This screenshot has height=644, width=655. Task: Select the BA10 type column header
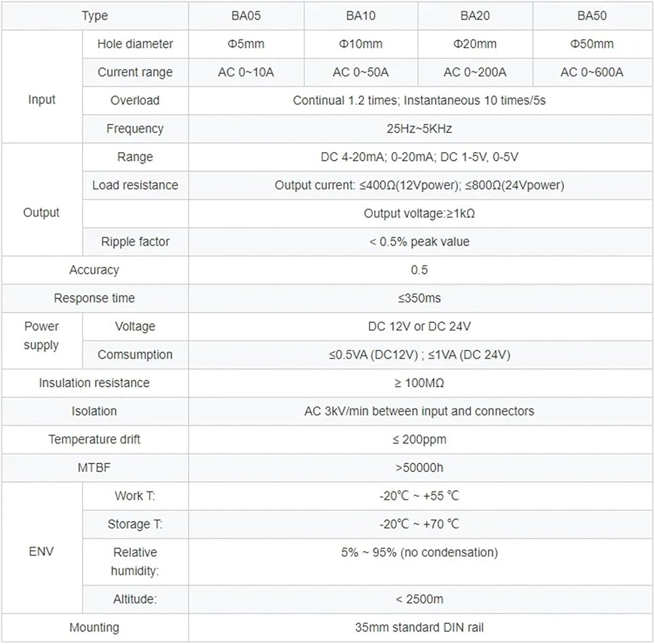point(361,16)
